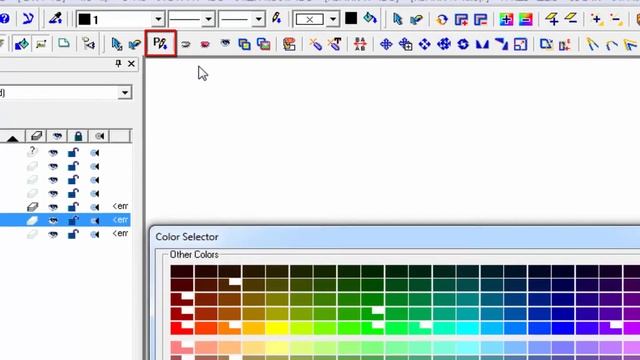This screenshot has width=640, height=360.
Task: Click the shape with red minus icon
Action: pyautogui.click(x=480, y=19)
